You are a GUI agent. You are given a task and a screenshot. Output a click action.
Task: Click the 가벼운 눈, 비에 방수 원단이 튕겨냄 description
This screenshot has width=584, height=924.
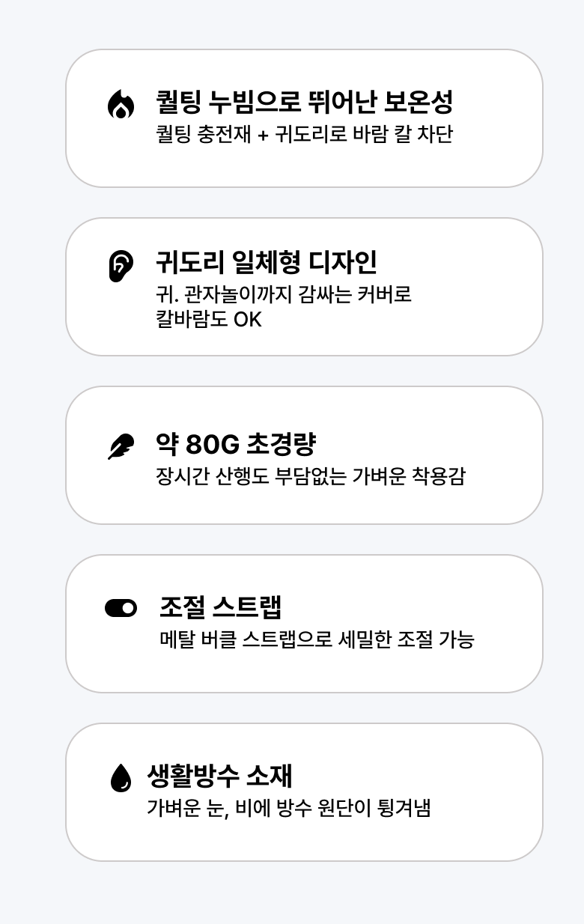pos(289,808)
